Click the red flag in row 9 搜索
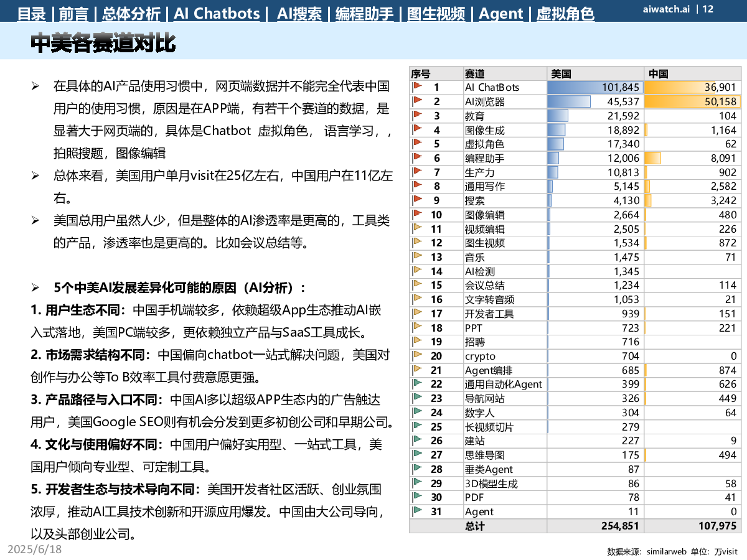Viewport: 747px width, 560px height. [x=417, y=200]
